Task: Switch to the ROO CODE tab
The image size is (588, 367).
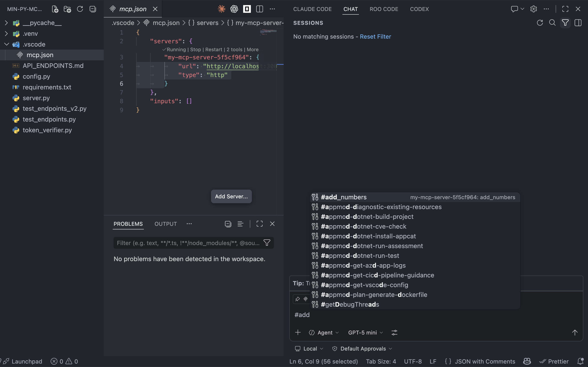Action: [384, 9]
